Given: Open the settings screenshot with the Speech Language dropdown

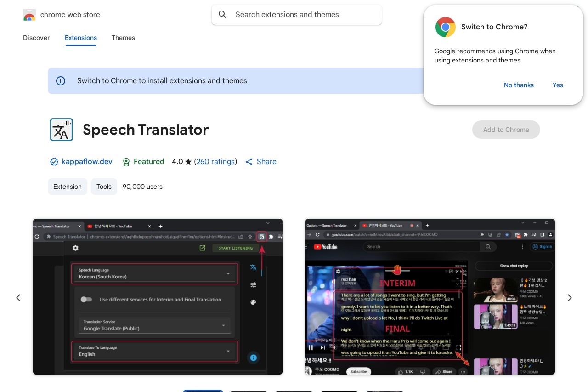Looking at the screenshot, I should click(158, 296).
